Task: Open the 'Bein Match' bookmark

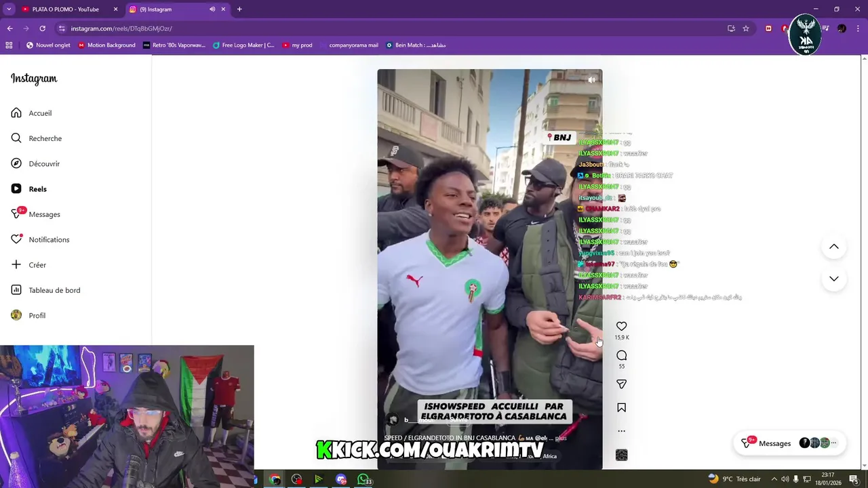Action: [416, 45]
